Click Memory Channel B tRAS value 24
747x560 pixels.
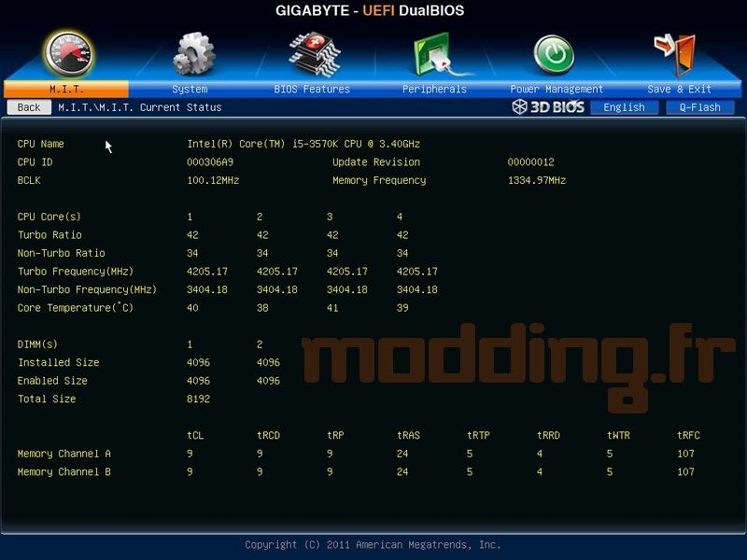402,471
